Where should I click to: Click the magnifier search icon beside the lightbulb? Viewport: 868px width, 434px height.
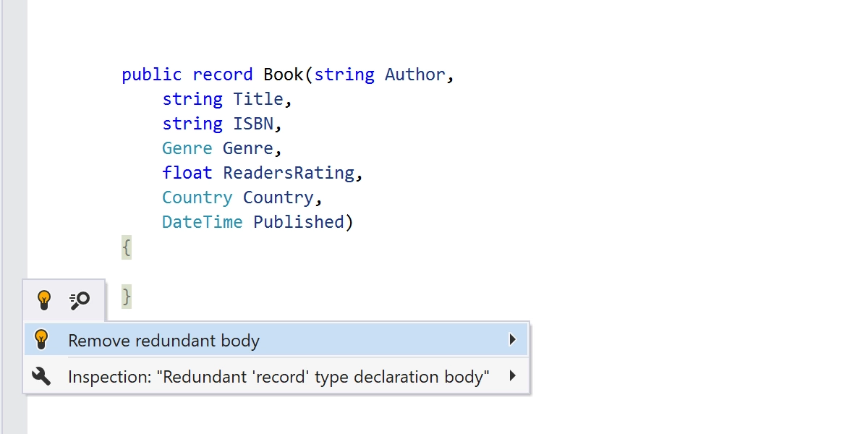point(80,300)
